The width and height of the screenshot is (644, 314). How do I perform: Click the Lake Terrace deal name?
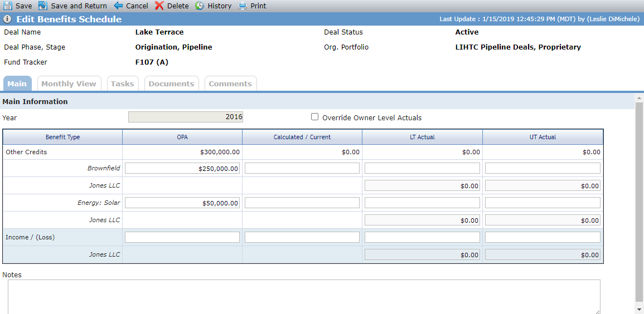tap(159, 32)
